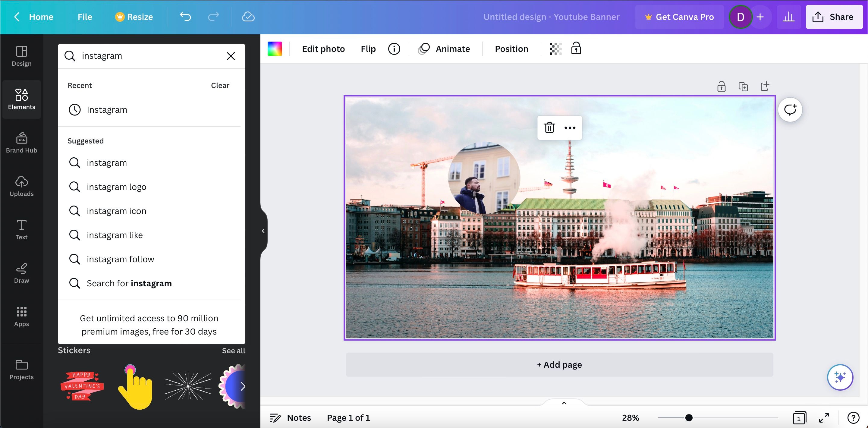Click the Add page button
This screenshot has width=868, height=428.
559,364
